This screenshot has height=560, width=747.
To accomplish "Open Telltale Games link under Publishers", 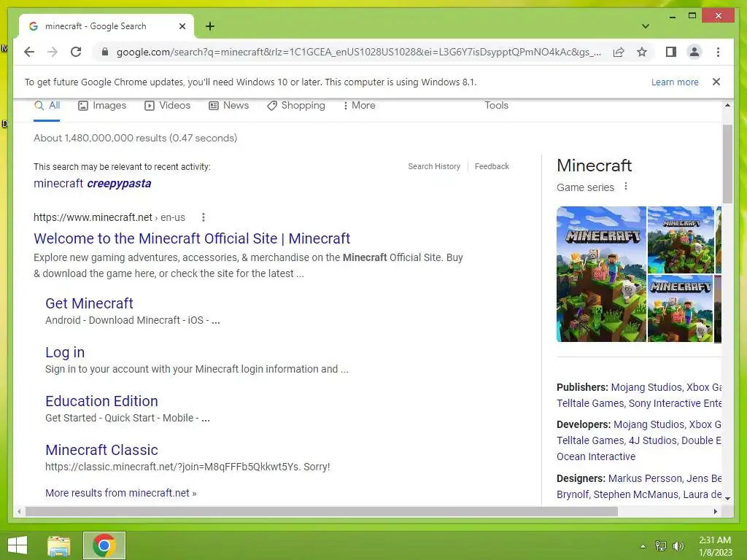I will click(x=590, y=403).
